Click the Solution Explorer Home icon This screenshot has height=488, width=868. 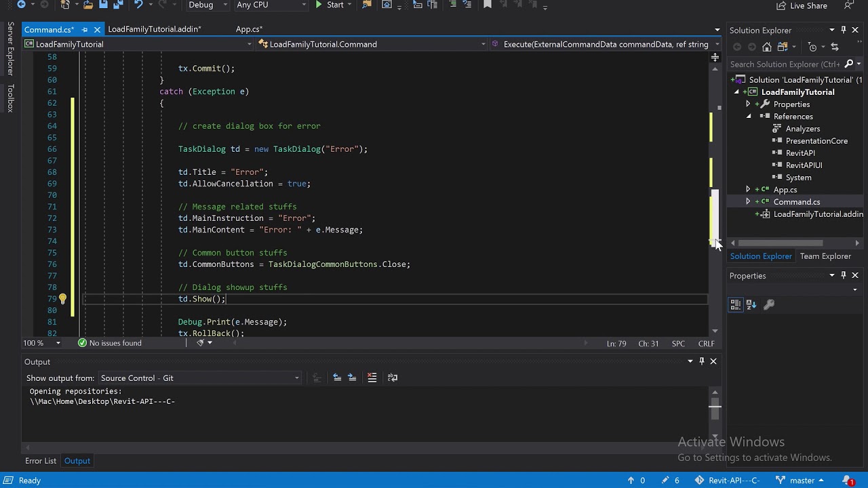pos(766,47)
